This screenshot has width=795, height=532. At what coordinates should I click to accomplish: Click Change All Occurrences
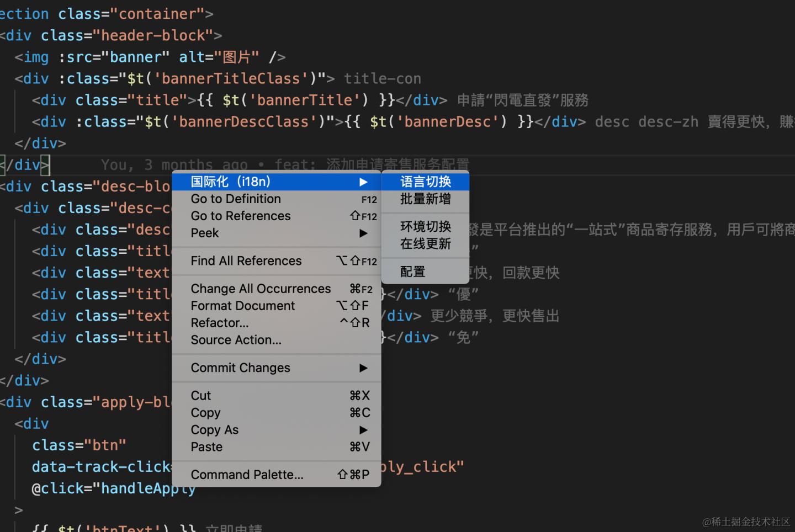(x=260, y=288)
